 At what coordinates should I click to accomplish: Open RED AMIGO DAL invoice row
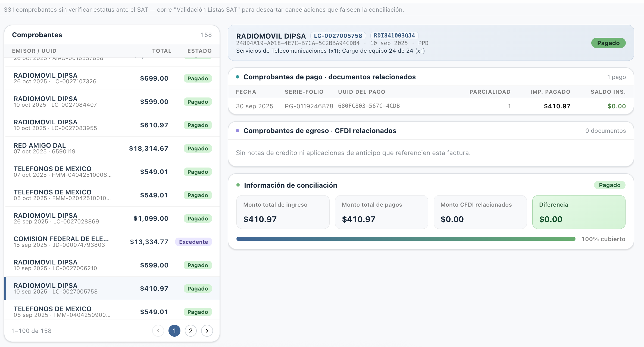(x=112, y=148)
